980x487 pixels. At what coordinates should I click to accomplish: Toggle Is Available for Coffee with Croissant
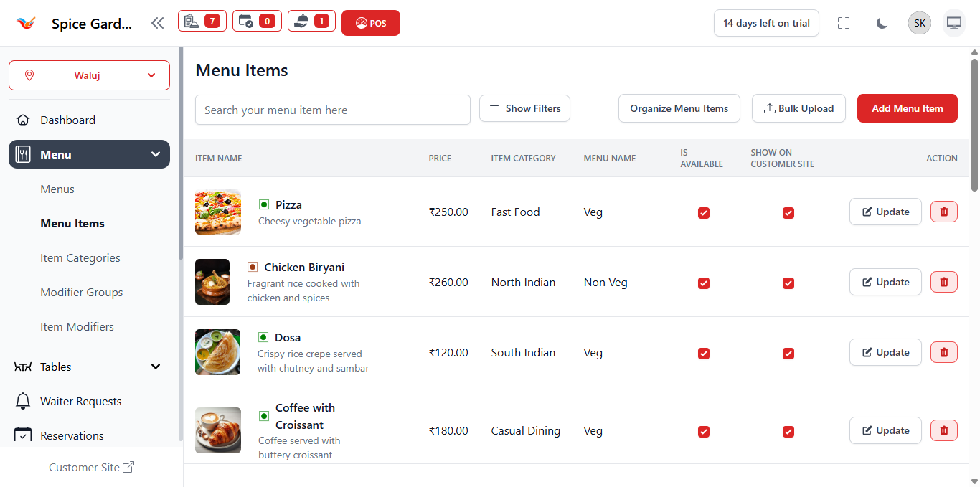point(704,432)
